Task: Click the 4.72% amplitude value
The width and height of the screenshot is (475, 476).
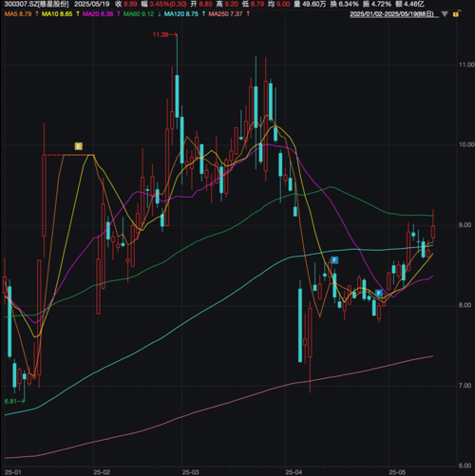Action: 381,4
